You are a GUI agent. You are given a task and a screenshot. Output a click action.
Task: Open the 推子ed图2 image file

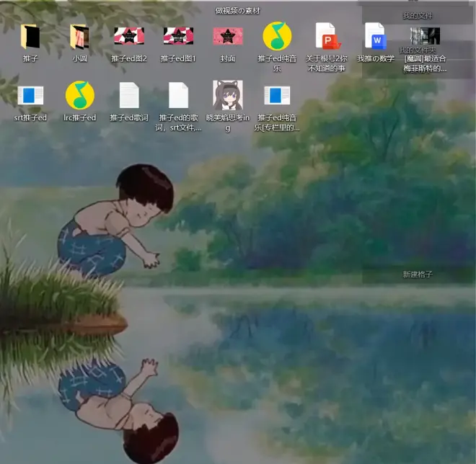point(129,36)
